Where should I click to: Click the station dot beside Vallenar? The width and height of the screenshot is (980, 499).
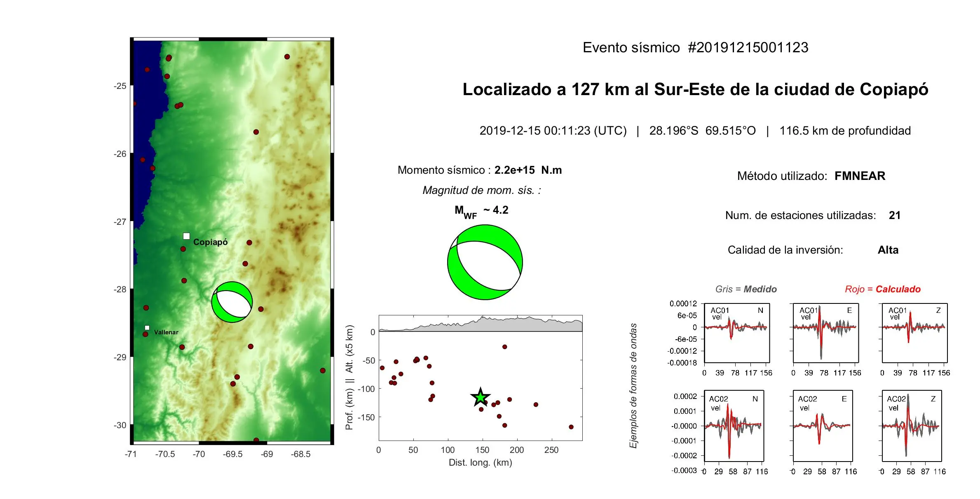(x=145, y=334)
